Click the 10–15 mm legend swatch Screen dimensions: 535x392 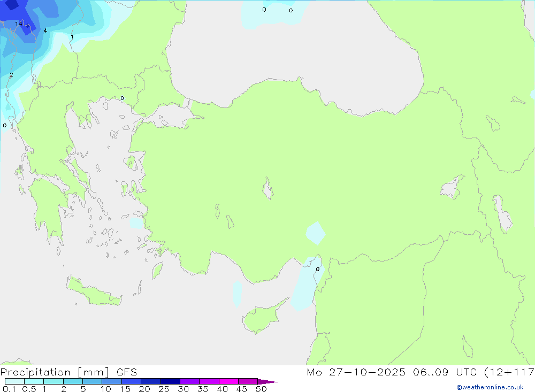point(112,381)
